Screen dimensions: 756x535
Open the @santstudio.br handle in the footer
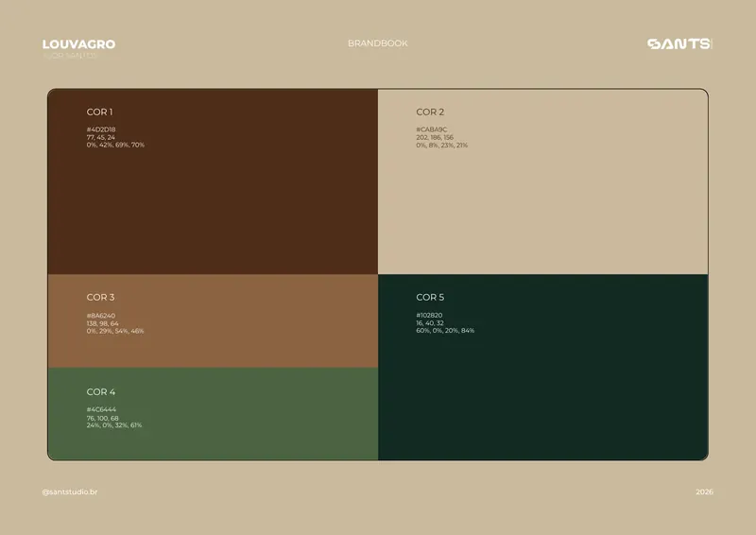[x=70, y=492]
